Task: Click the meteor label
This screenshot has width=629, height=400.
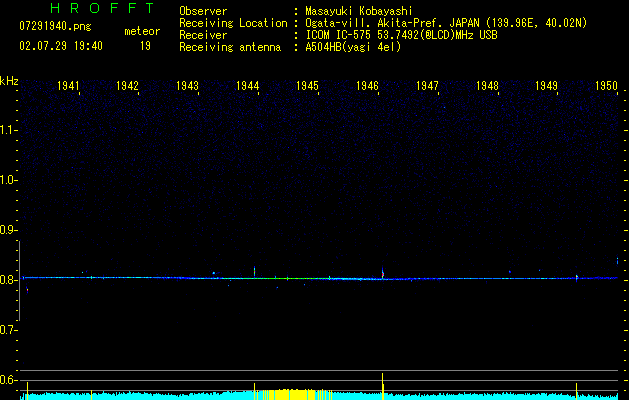Action: tap(142, 31)
